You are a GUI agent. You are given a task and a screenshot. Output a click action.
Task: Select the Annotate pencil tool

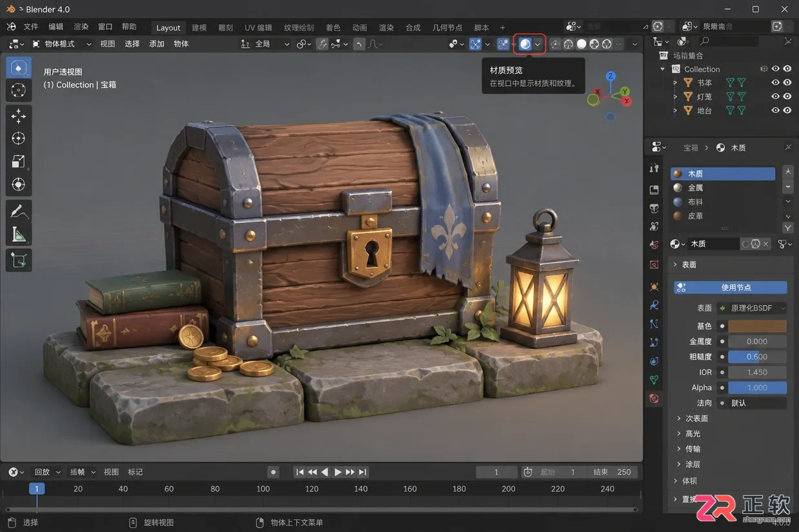[19, 211]
